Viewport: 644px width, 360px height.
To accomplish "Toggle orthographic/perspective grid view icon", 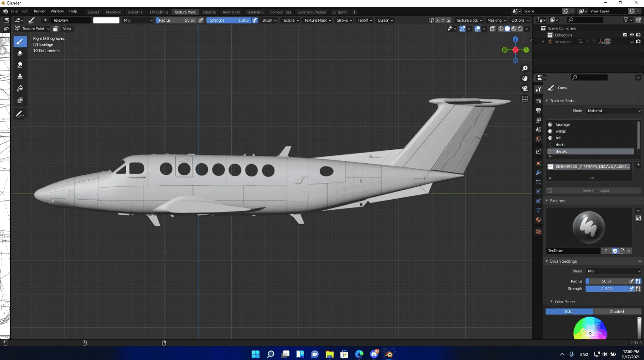I will (525, 99).
